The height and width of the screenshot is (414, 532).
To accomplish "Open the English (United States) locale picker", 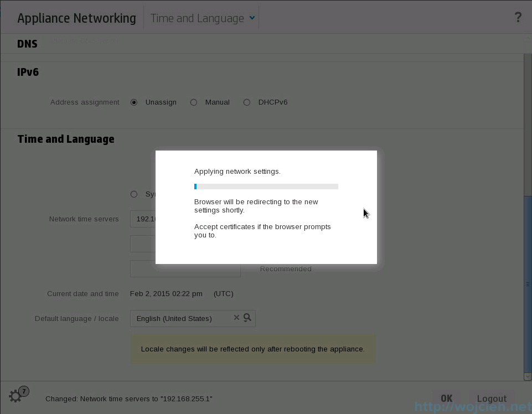I will 183,318.
